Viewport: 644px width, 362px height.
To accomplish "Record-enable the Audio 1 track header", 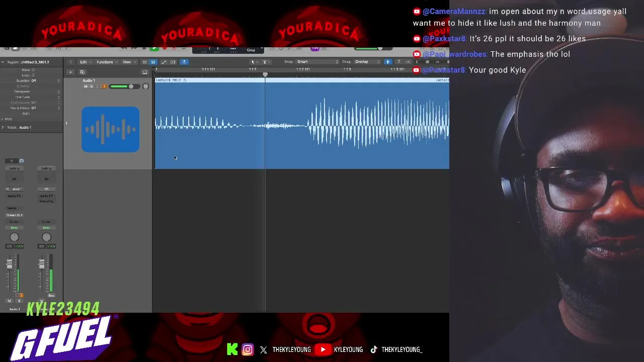I will click(99, 86).
